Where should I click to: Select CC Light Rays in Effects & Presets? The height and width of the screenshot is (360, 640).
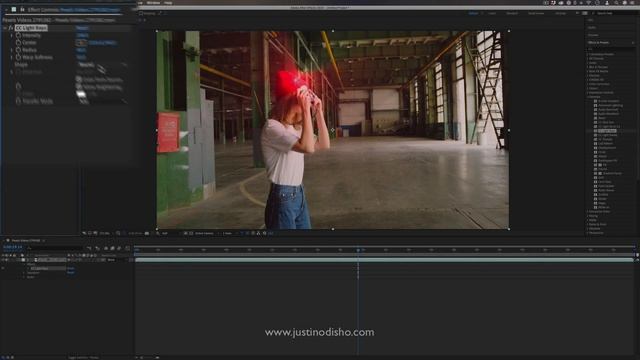[x=607, y=131]
